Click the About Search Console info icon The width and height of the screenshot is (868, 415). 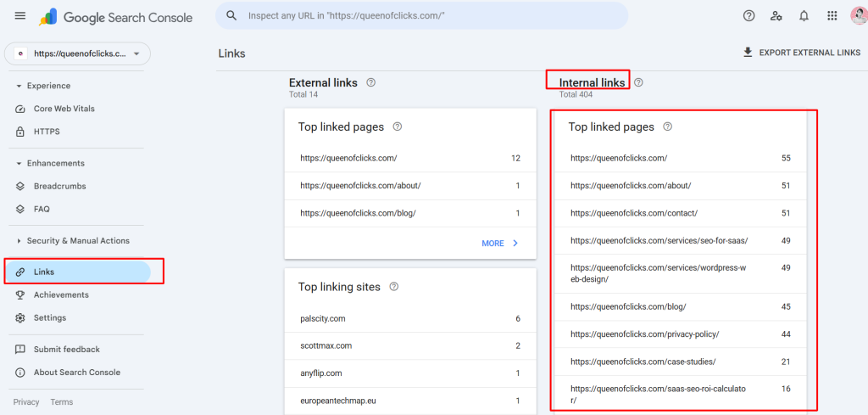click(x=20, y=373)
